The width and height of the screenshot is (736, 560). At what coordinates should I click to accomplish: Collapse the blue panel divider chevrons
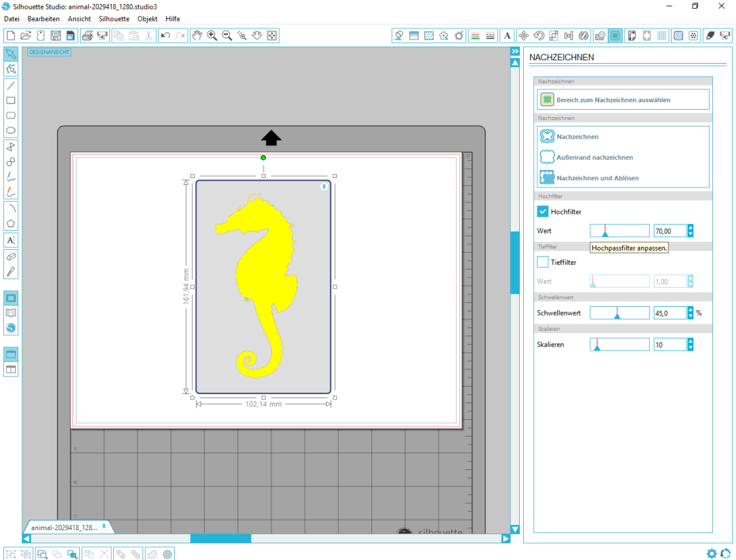[515, 50]
